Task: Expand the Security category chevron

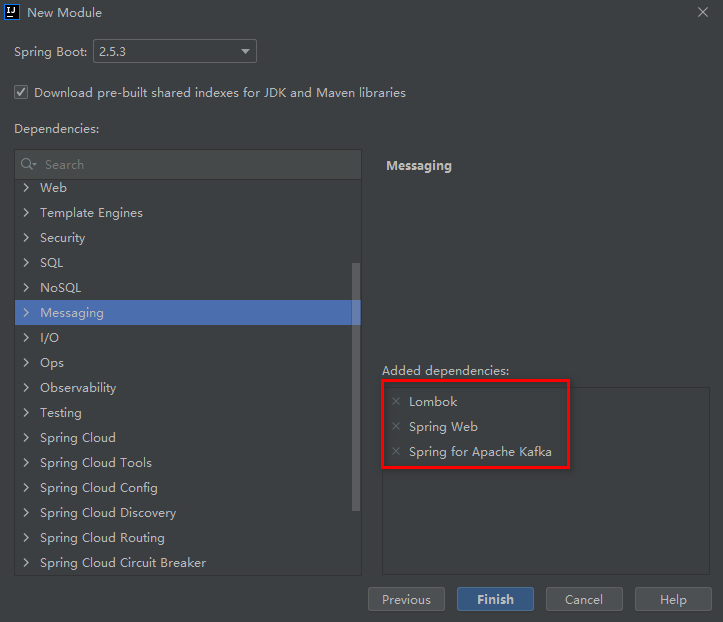Action: tap(26, 237)
